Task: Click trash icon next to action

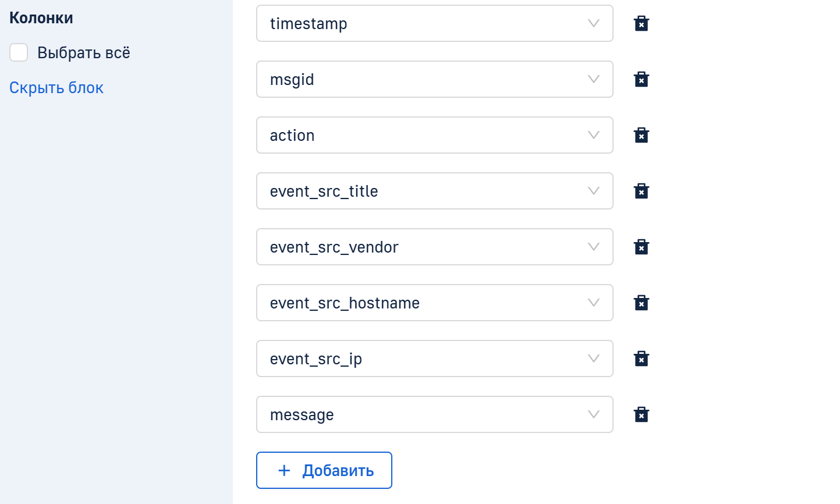Action: (x=641, y=135)
